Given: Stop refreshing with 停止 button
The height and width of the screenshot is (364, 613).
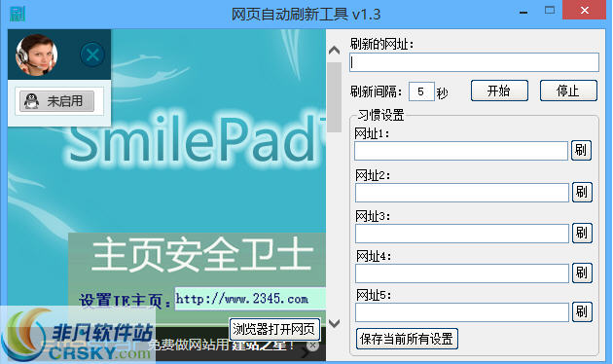Looking at the screenshot, I should 568,91.
